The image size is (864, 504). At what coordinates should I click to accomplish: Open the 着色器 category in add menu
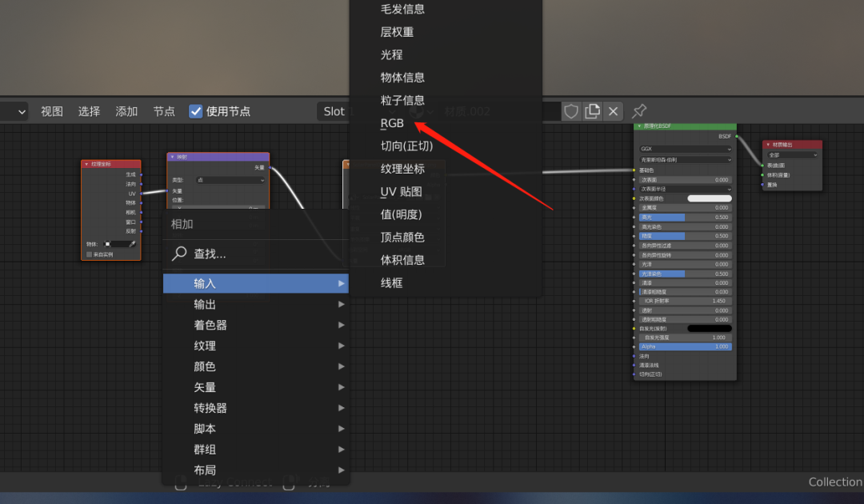coord(256,325)
